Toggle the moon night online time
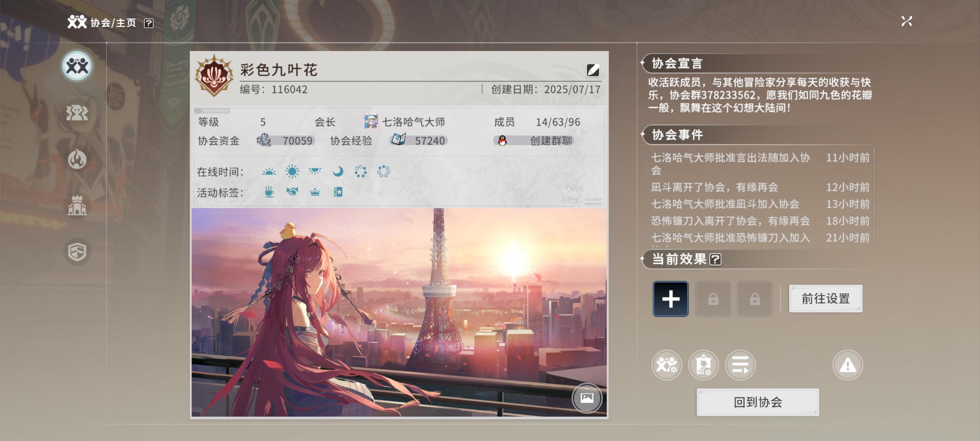This screenshot has width=980, height=441. point(337,171)
